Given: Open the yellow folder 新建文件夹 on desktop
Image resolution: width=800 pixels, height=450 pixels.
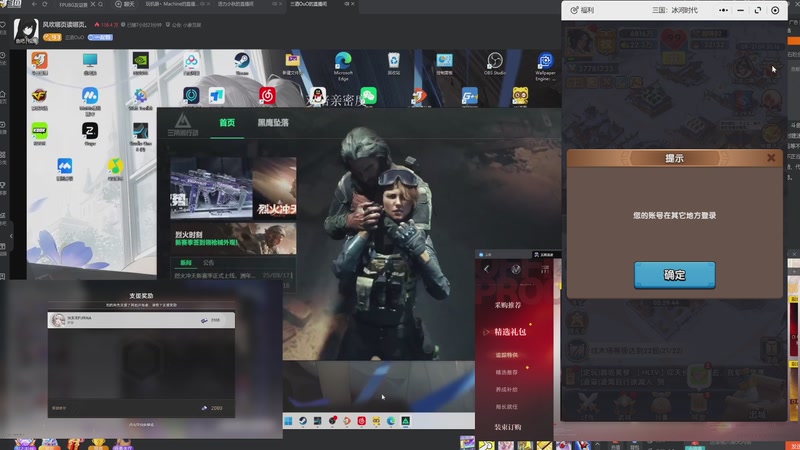Looking at the screenshot, I should [x=292, y=63].
